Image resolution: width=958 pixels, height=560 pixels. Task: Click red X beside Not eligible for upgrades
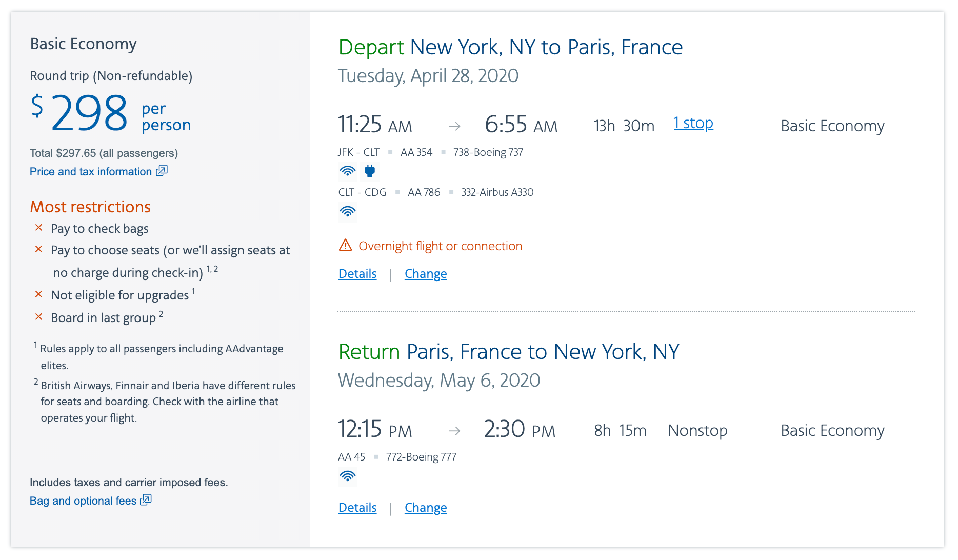tap(38, 294)
